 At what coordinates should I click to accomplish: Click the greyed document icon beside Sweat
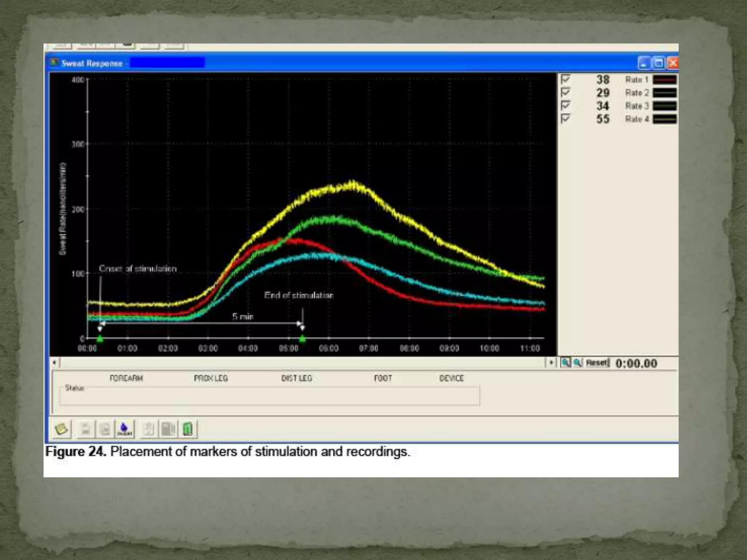[105, 429]
